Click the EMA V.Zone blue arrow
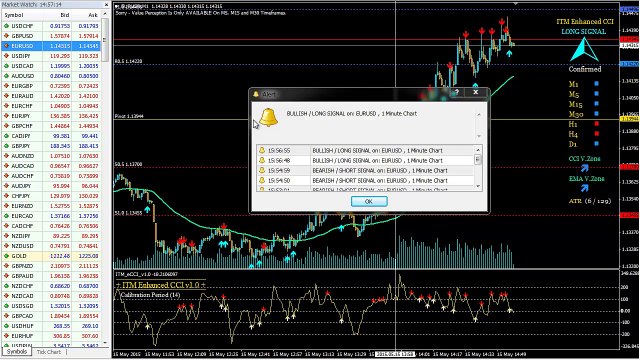The width and height of the screenshot is (640, 360). pyautogui.click(x=584, y=188)
